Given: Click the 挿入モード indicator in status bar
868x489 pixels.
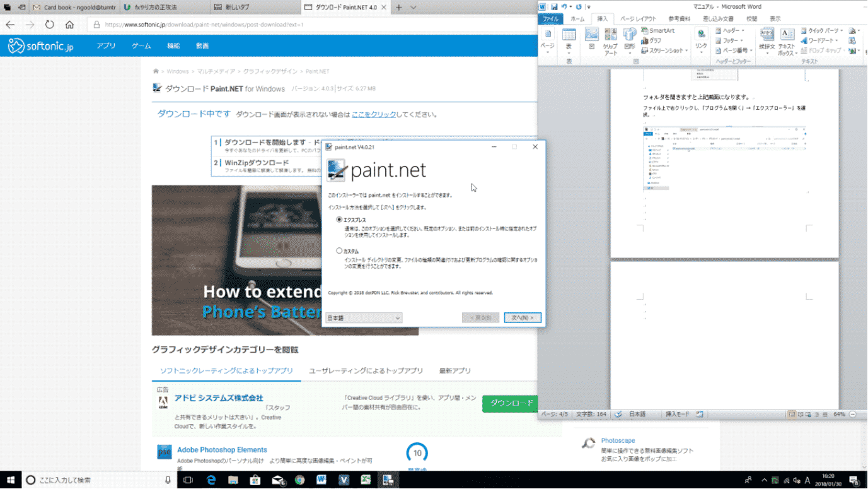Looking at the screenshot, I should [x=678, y=415].
